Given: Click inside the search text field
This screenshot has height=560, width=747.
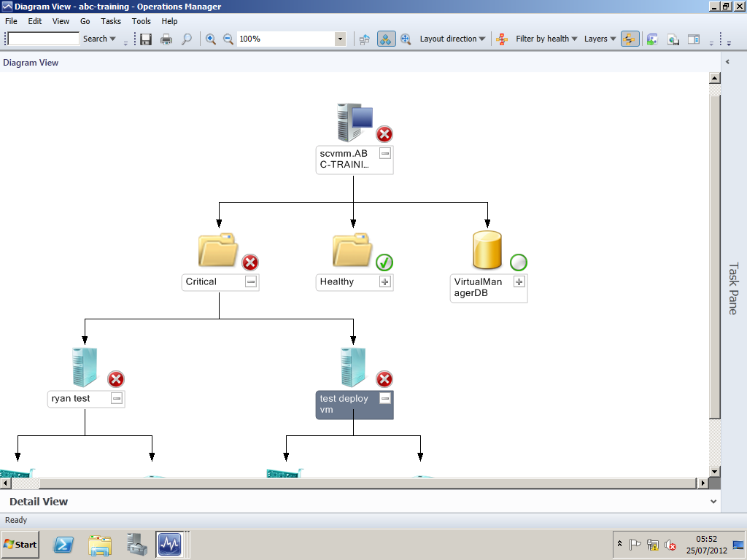Looking at the screenshot, I should pyautogui.click(x=43, y=39).
